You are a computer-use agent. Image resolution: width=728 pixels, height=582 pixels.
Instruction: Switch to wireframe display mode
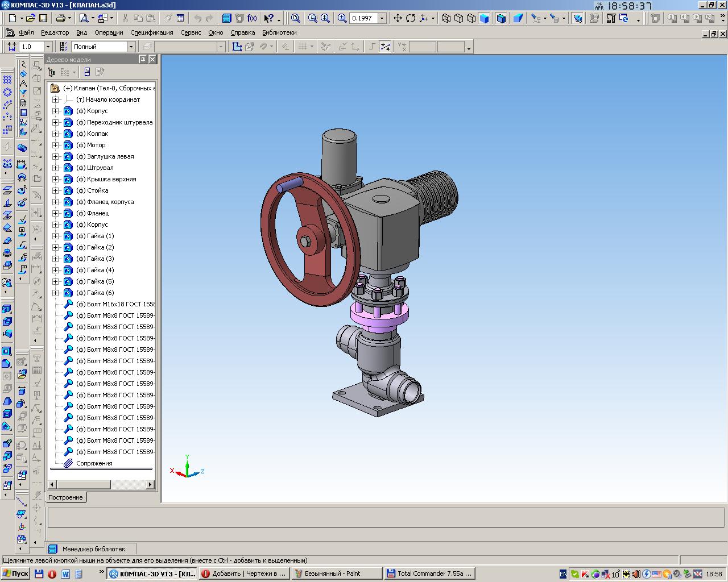click(446, 18)
